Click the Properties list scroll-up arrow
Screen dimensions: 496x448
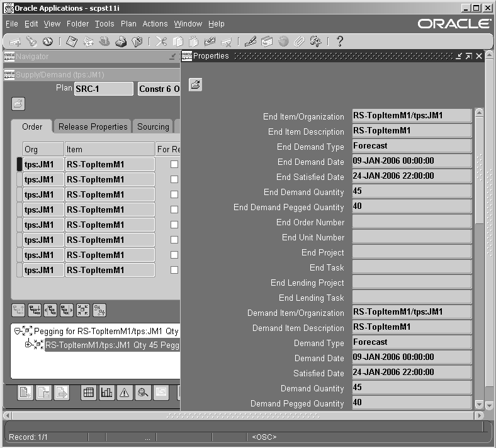479,113
